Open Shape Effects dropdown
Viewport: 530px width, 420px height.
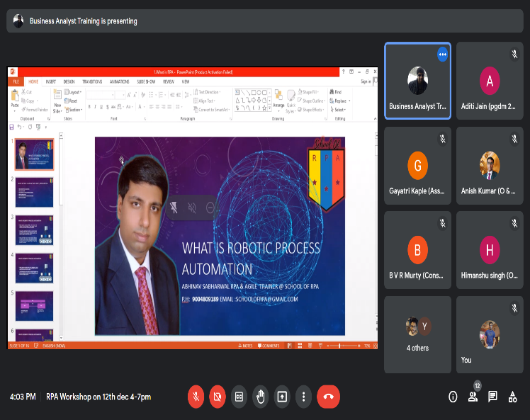point(310,110)
